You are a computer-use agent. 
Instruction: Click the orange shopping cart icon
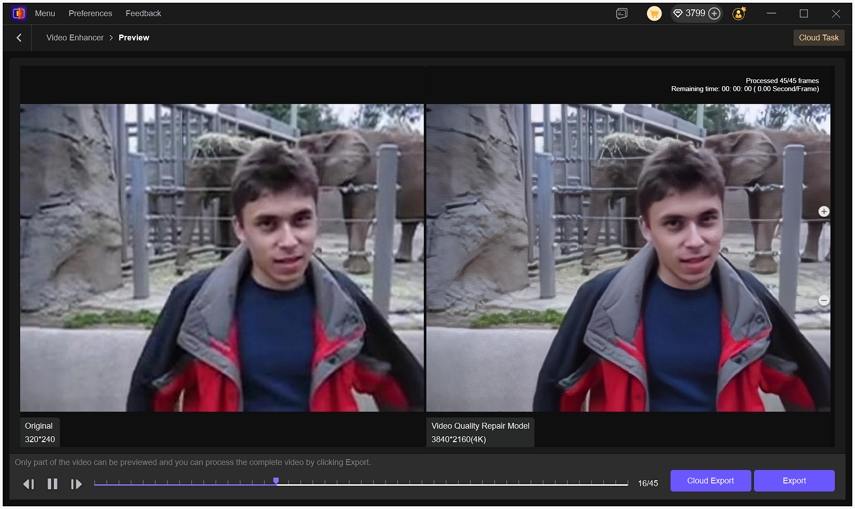tap(654, 14)
